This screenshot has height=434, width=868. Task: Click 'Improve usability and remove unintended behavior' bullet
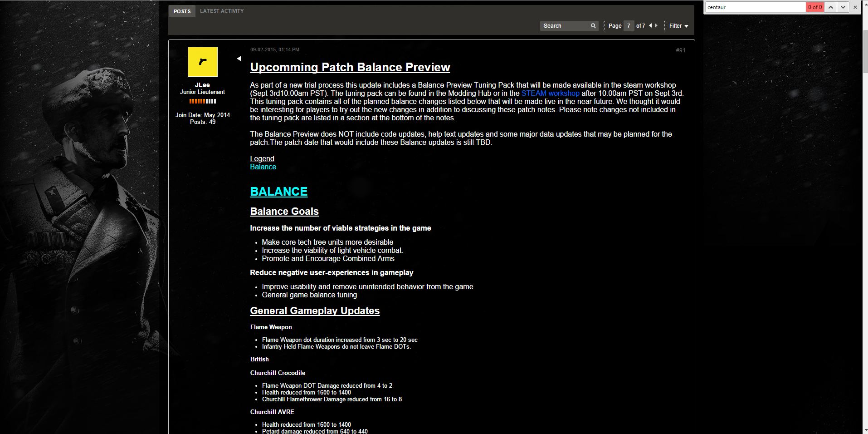[x=367, y=287]
